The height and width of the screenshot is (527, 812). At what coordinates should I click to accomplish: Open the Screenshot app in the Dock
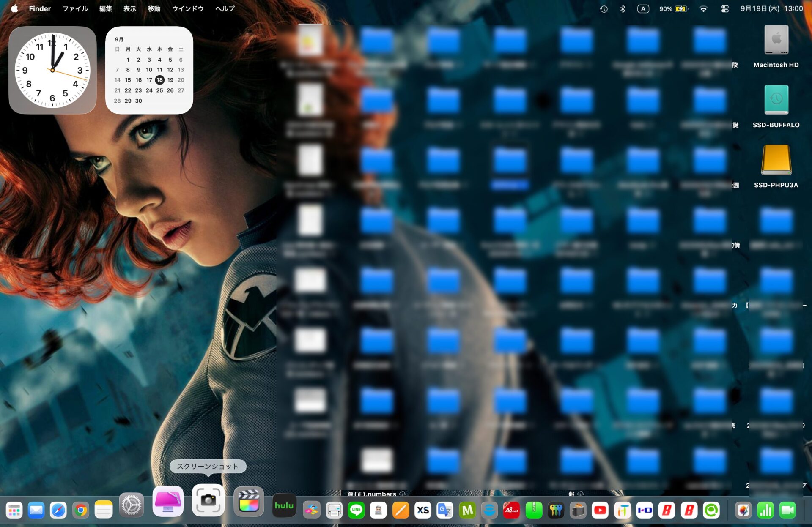208,500
